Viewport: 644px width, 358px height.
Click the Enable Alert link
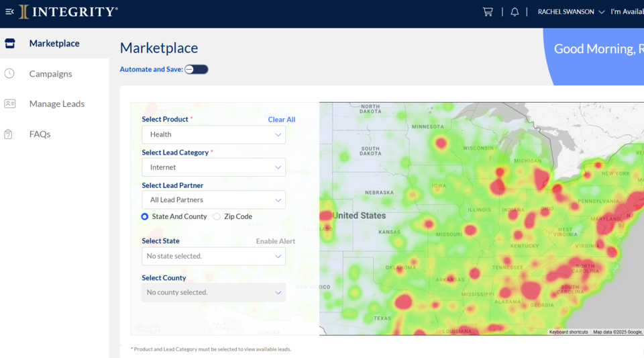pyautogui.click(x=276, y=241)
